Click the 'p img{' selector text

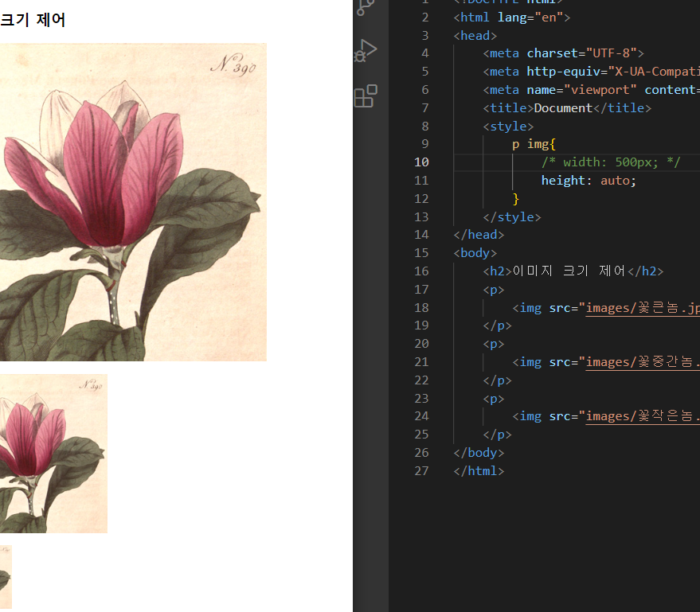click(x=534, y=145)
